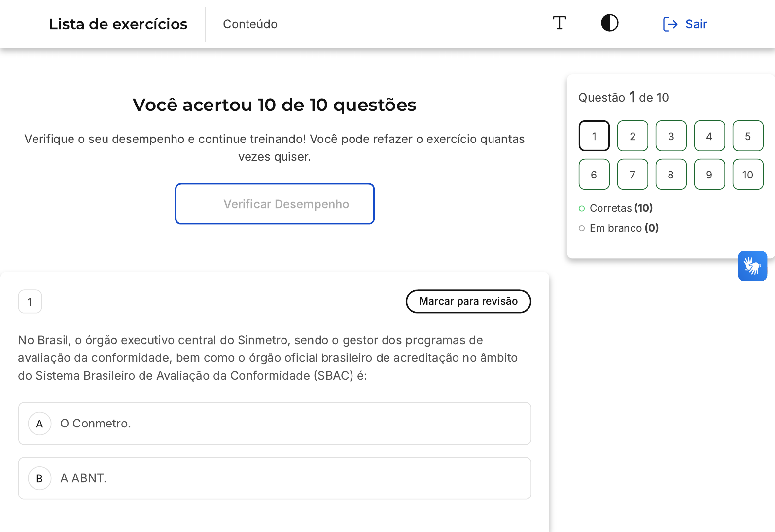Open the Conteúdo menu item

(250, 24)
